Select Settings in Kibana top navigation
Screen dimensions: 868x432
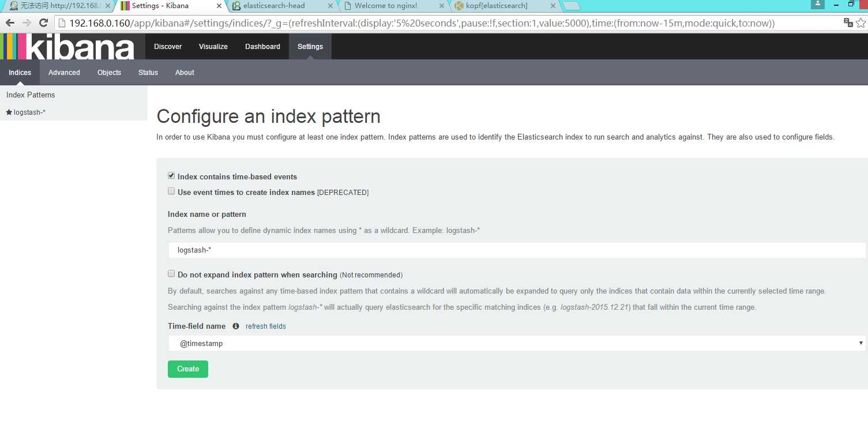click(310, 47)
